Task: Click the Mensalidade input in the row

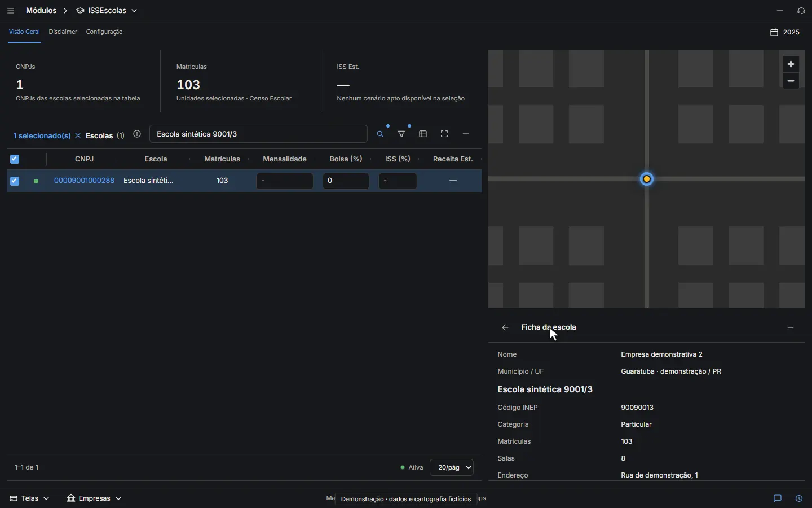Action: [x=285, y=181]
